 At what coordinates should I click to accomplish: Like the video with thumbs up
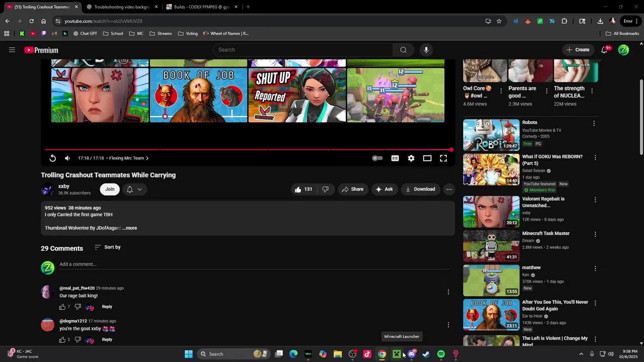tap(303, 189)
